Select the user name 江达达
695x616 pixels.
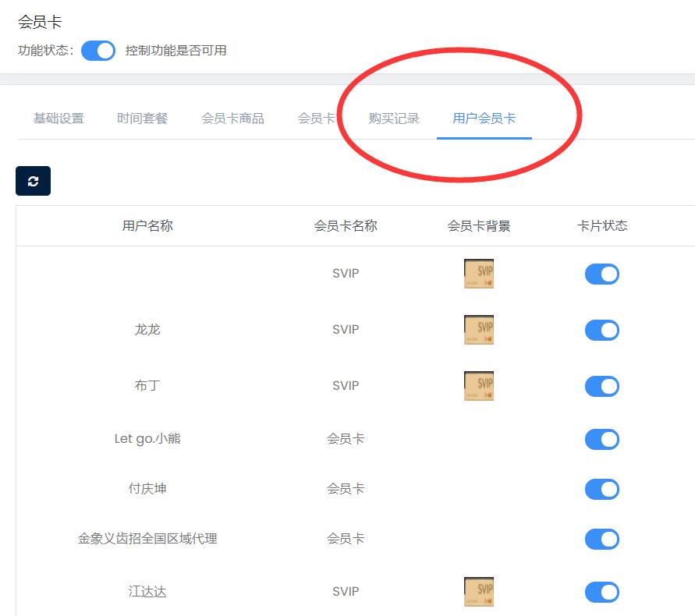(x=147, y=592)
